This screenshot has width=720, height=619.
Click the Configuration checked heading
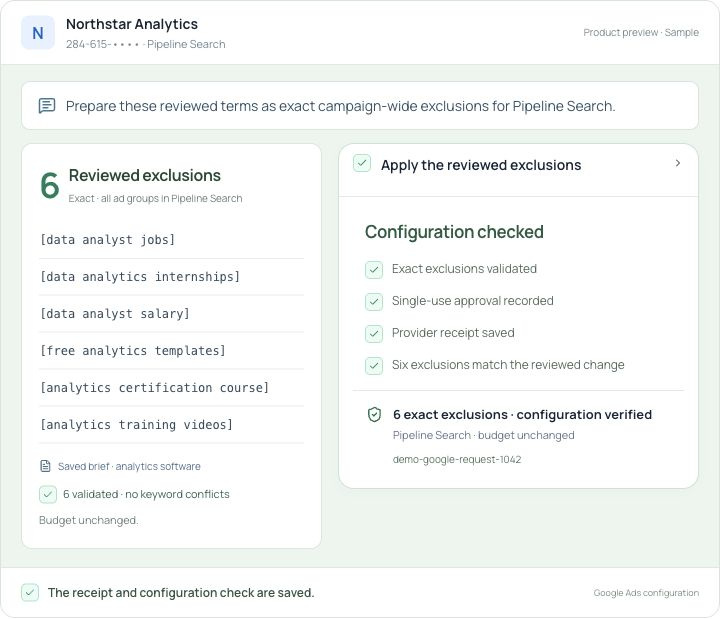click(454, 232)
